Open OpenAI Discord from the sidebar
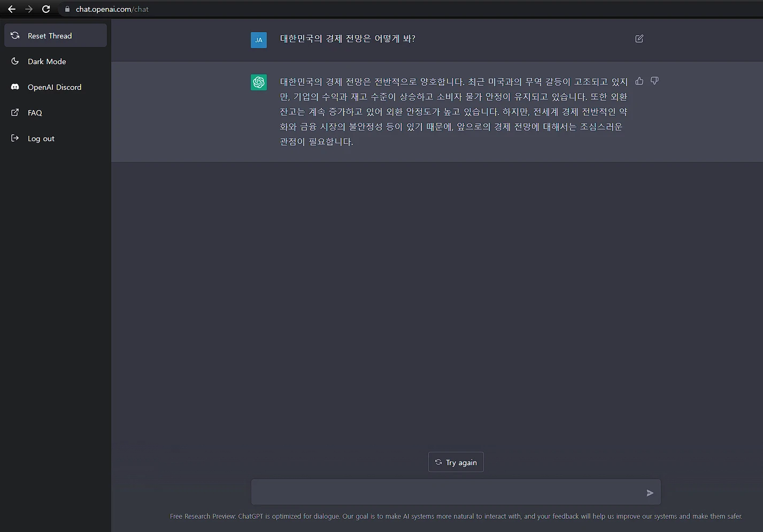 tap(54, 87)
